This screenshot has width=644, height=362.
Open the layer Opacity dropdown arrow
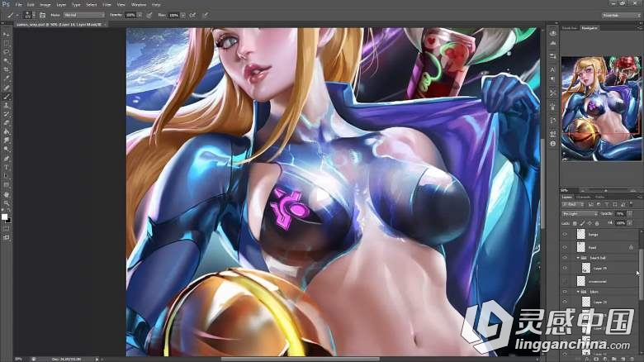pos(630,214)
